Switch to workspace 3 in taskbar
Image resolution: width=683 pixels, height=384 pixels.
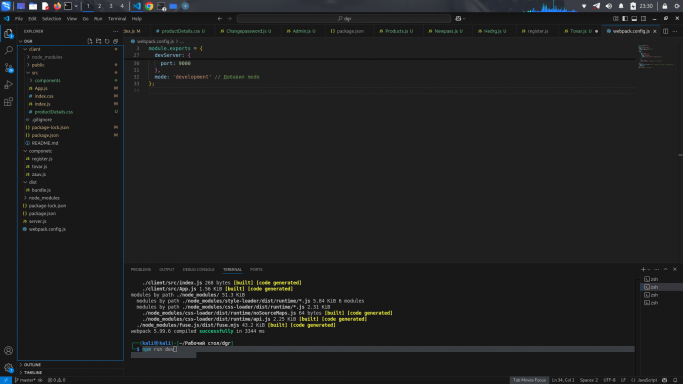[111, 6]
